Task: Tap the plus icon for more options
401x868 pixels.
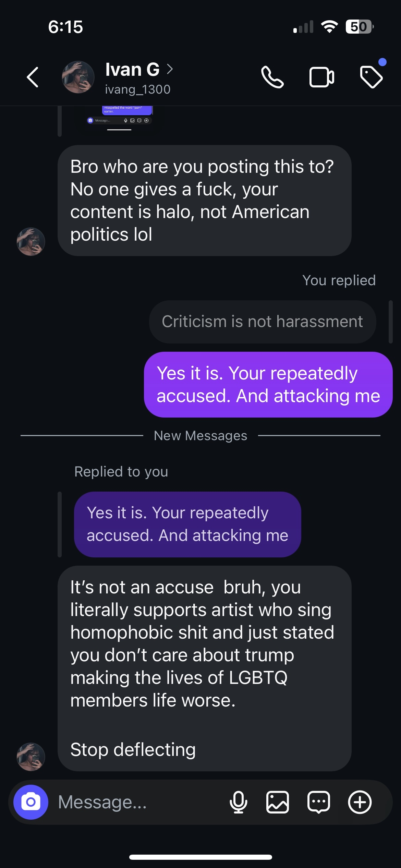Action: click(360, 802)
